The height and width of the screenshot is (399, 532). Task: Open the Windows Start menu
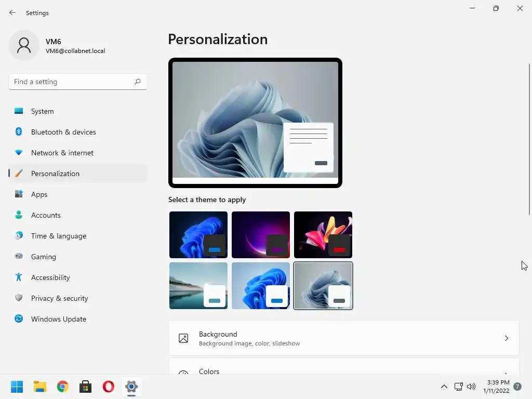17,387
